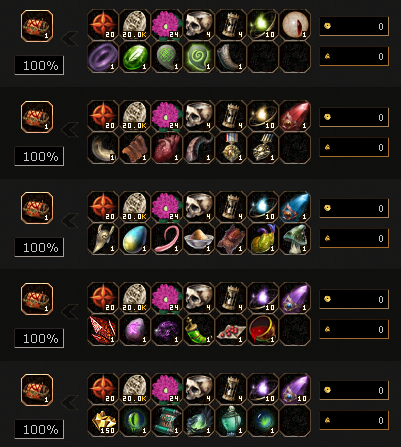
Task: Click the red eyeball ingredient in the first recipe
Action: tap(295, 25)
